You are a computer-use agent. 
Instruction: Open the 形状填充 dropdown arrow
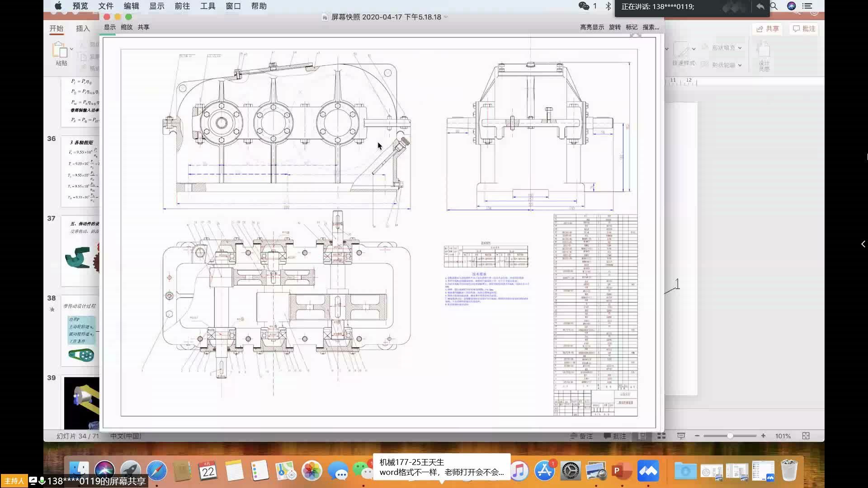click(740, 48)
